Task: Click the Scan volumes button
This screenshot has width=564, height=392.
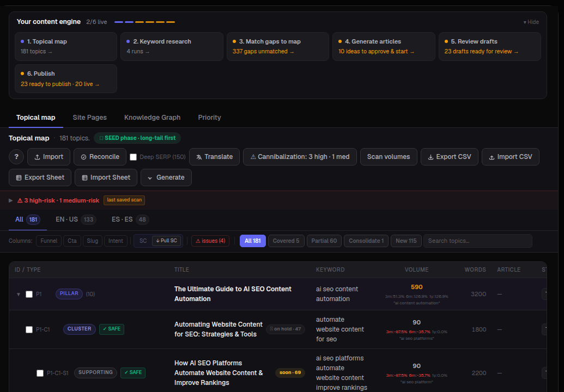Action: coord(389,157)
